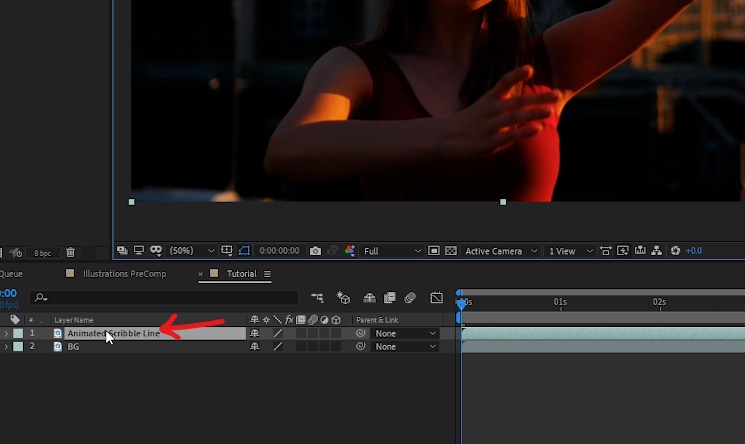745x444 pixels.
Task: Click the Timeline button in viewer footer
Action: 640,251
